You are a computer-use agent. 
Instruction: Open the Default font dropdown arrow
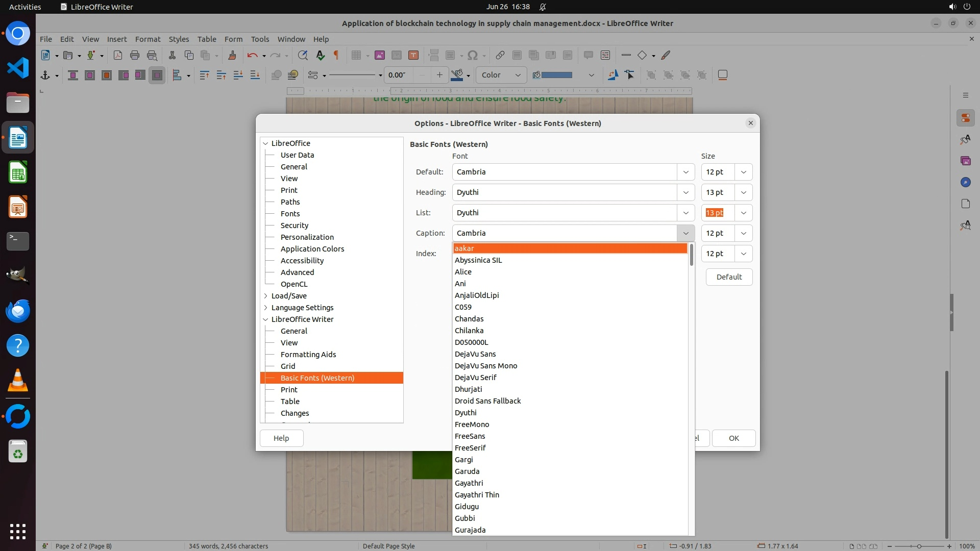tap(686, 172)
